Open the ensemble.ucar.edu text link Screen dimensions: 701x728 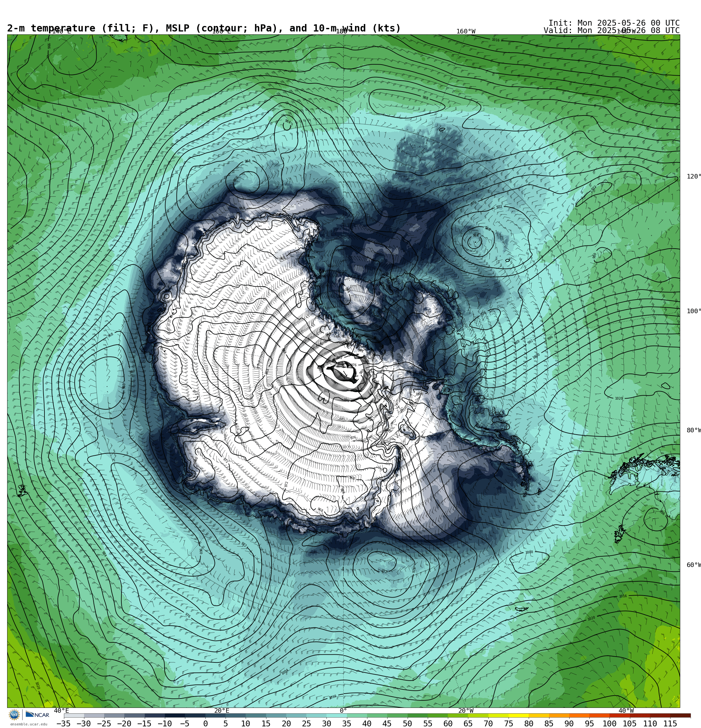point(29,724)
